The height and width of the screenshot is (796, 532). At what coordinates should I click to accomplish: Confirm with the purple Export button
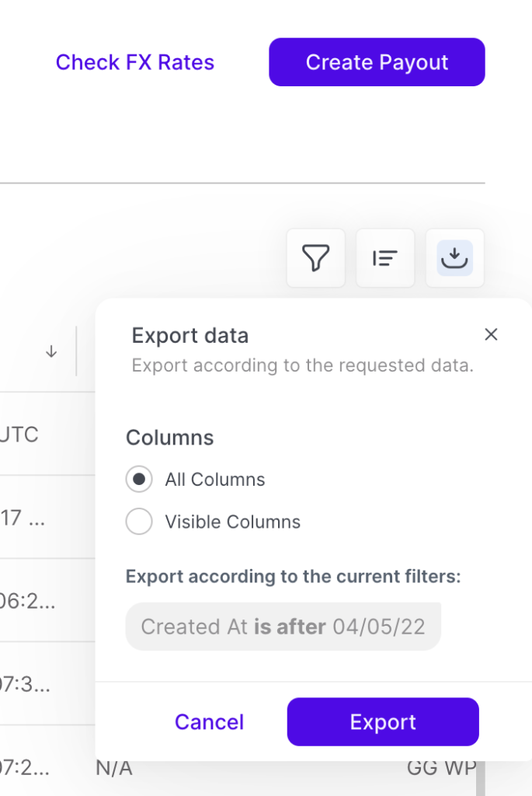[x=383, y=722]
